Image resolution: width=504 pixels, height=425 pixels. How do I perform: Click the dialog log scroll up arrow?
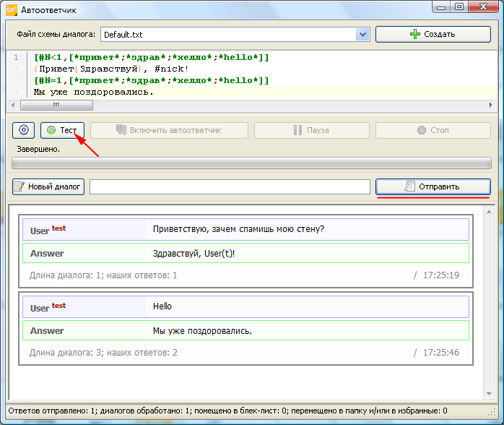pyautogui.click(x=489, y=212)
